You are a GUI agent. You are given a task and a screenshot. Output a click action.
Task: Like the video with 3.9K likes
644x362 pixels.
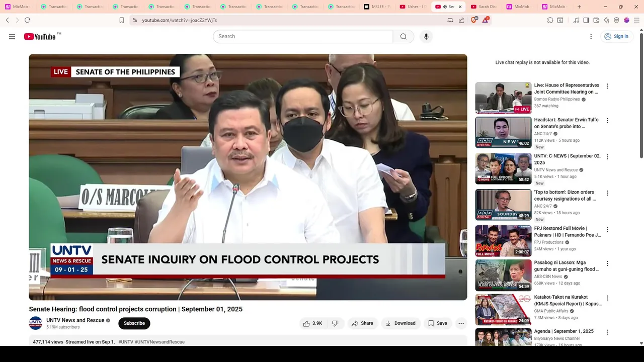pos(312,323)
